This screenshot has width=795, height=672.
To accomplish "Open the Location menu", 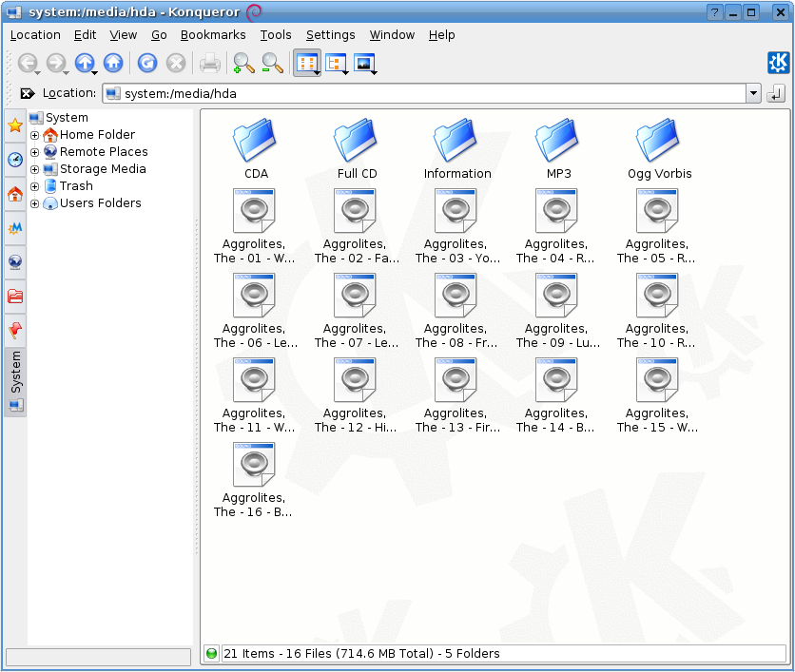I will 35,35.
